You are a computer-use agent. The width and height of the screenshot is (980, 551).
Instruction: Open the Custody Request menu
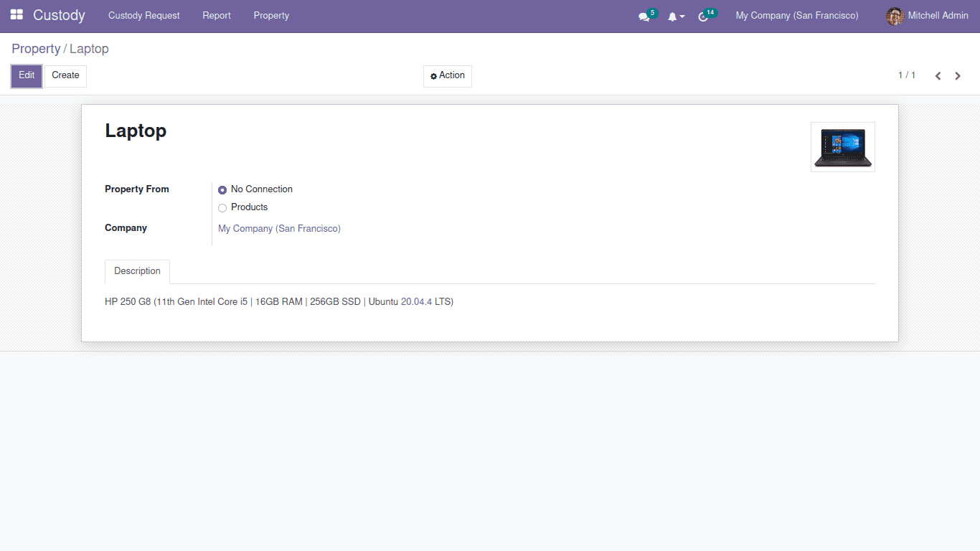click(143, 15)
